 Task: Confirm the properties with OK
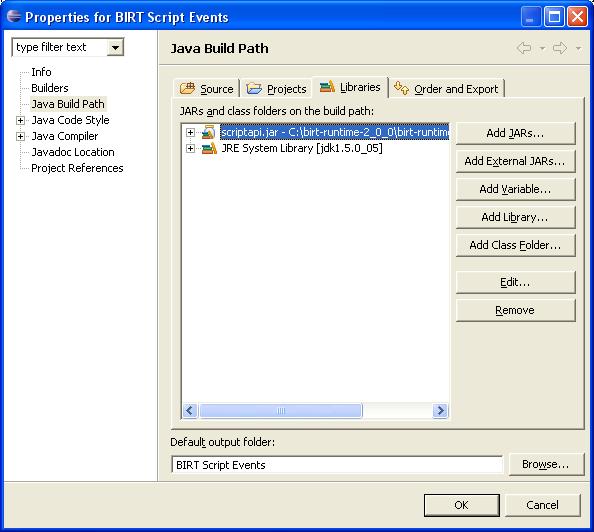click(x=462, y=505)
